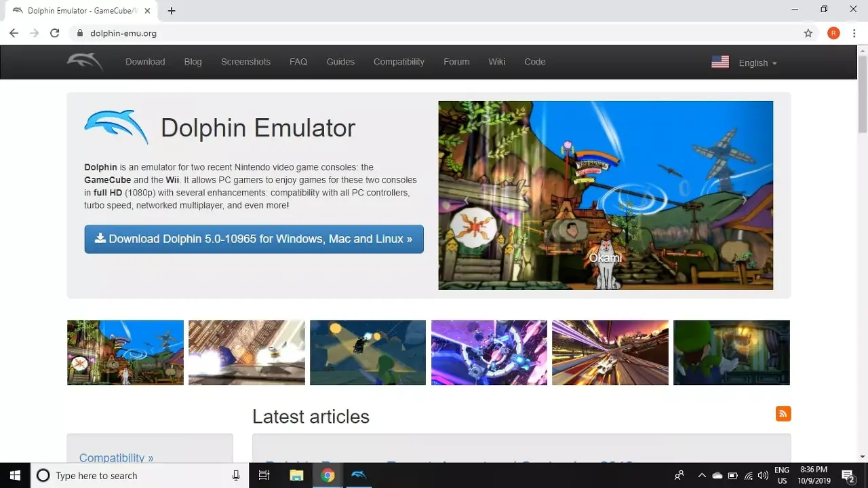Open the FAQ nav item
This screenshot has width=868, height=488.
298,62
